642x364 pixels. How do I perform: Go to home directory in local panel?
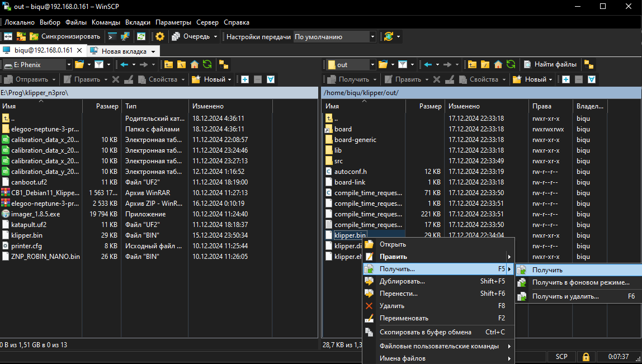click(x=195, y=64)
